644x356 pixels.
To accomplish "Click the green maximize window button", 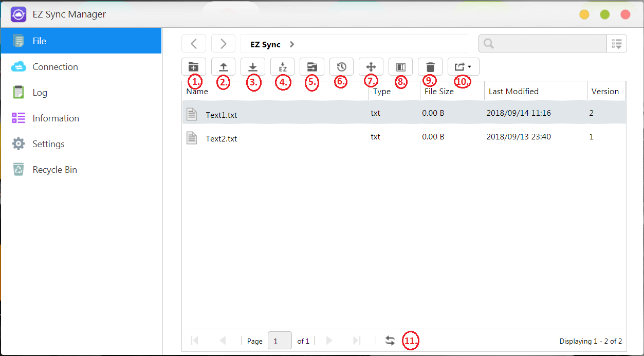I will click(605, 14).
